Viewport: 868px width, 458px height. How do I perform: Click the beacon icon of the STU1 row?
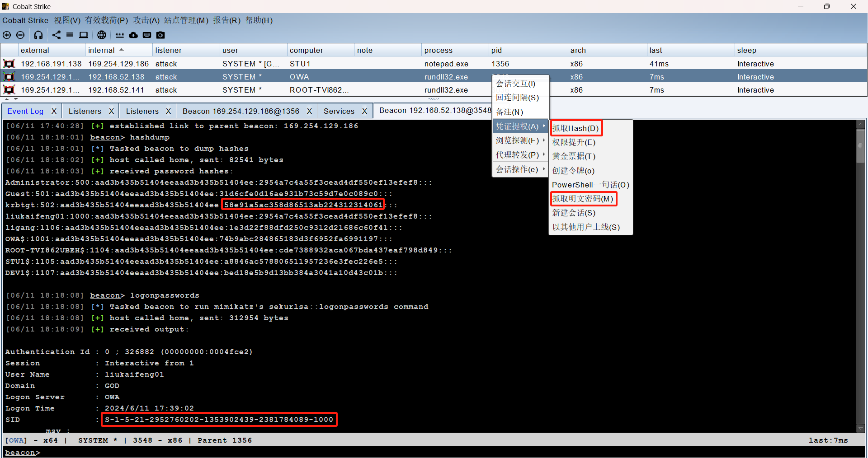(x=9, y=64)
